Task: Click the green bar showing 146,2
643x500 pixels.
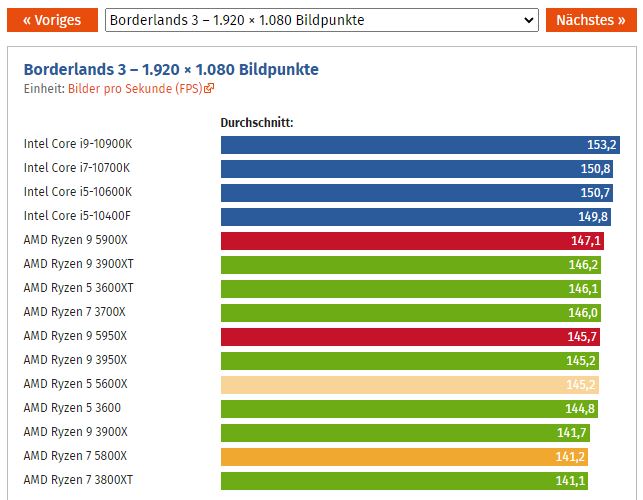Action: coord(411,265)
